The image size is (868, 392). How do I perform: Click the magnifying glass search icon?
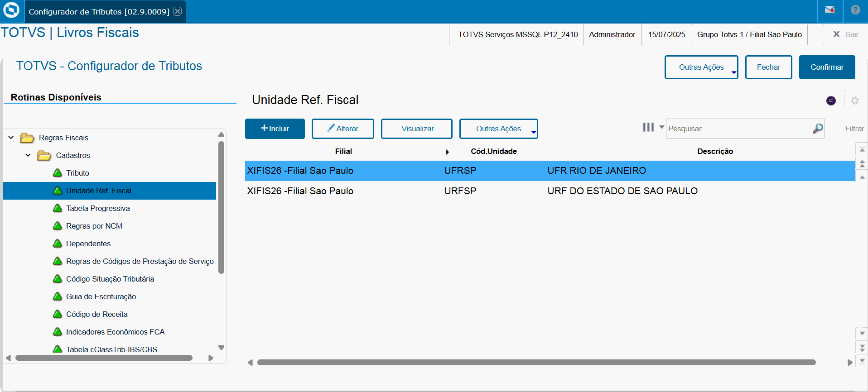point(818,129)
